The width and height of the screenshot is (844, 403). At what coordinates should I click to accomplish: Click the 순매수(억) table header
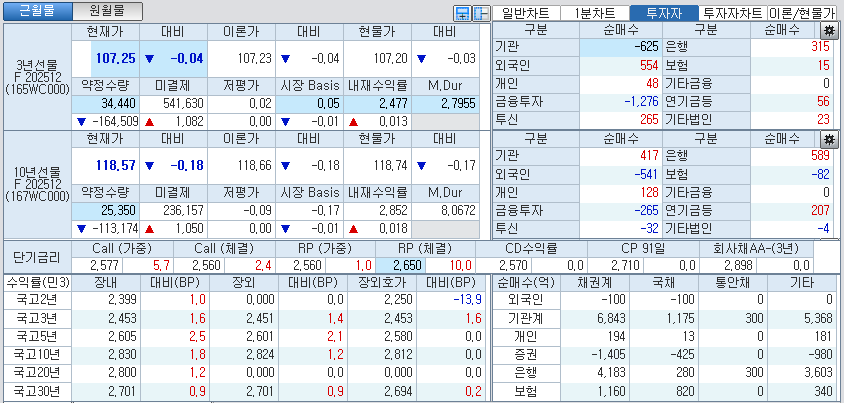[527, 282]
